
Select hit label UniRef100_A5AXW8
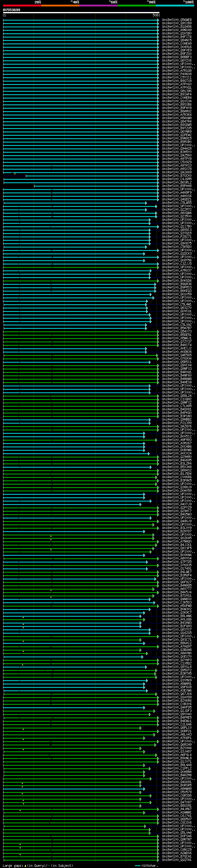(x=177, y=118)
